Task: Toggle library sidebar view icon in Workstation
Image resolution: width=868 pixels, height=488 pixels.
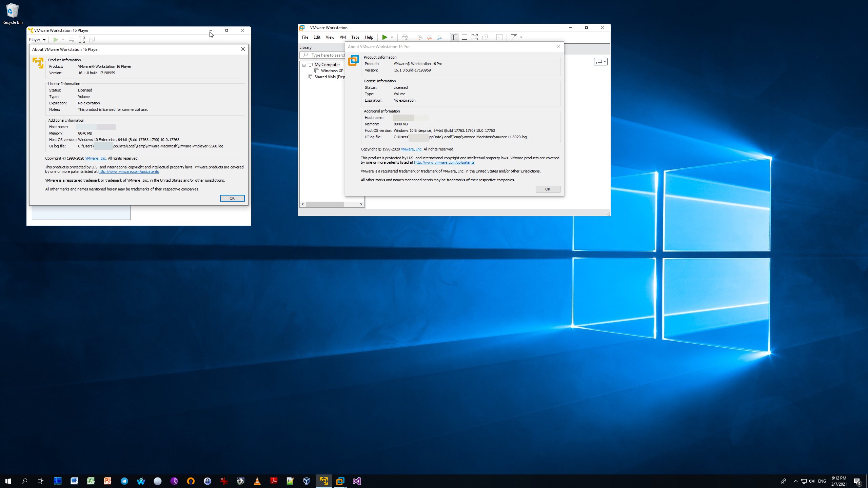Action: pos(454,37)
